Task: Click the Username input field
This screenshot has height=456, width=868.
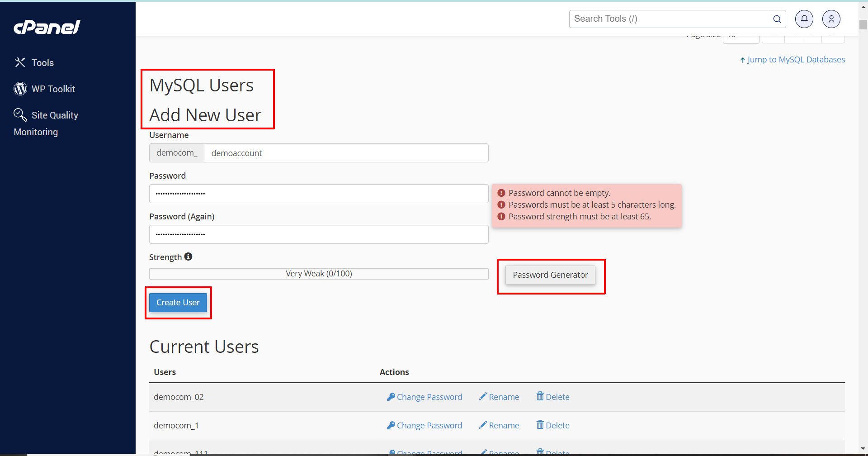Action: [346, 153]
